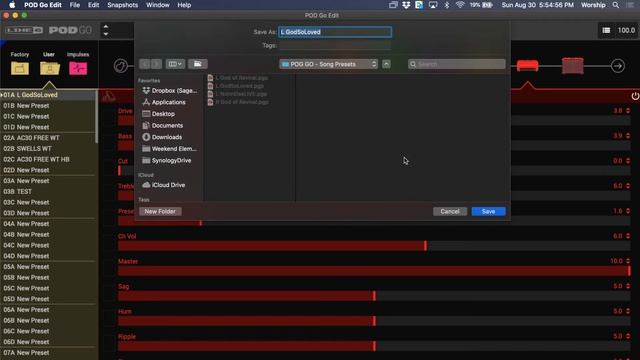Open the Edit menu
Screen dimensions: 640x360
[x=93, y=5]
